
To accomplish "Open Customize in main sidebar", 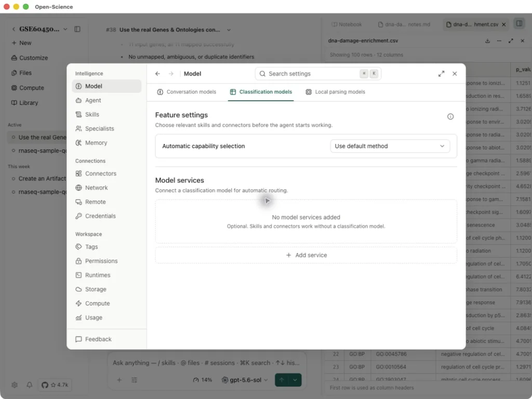I will click(30, 58).
